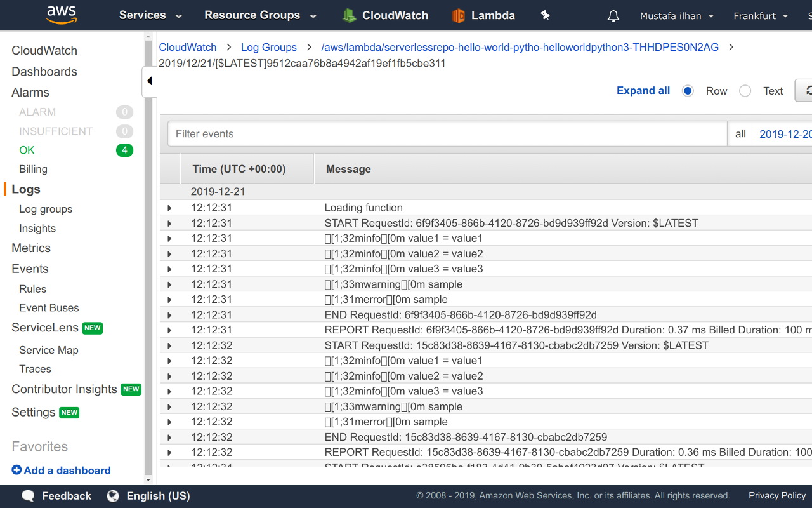Expand first 12:12:31 value1 = value1 row
The image size is (812, 508).
(x=169, y=238)
